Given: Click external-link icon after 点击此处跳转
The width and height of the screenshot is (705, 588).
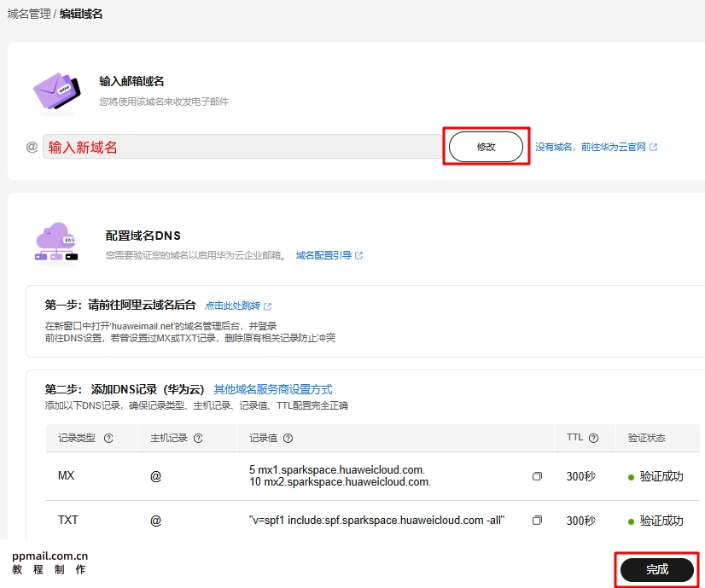Looking at the screenshot, I should click(267, 306).
